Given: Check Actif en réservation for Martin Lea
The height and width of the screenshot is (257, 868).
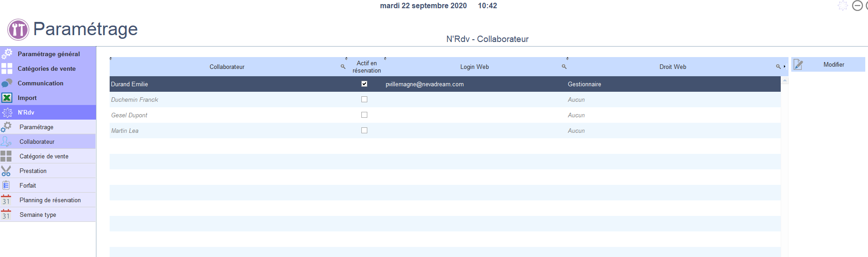Looking at the screenshot, I should 364,130.
